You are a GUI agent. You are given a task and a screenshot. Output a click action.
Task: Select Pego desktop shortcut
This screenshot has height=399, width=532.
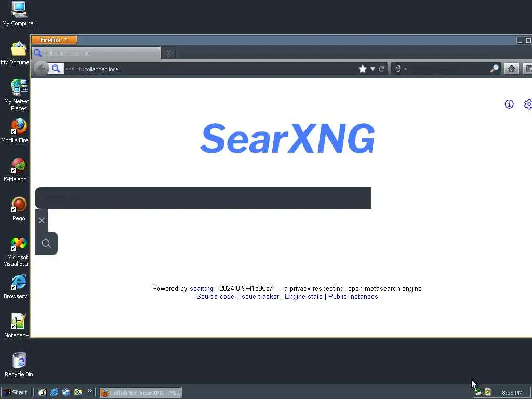click(19, 209)
